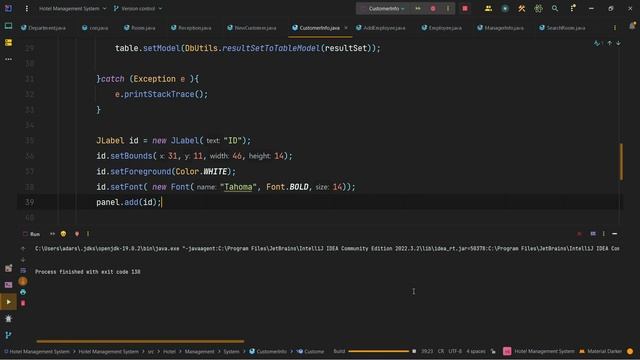This screenshot has width=640, height=360.
Task: Rerun from the Run panel toolbar
Action: pyautogui.click(x=52, y=234)
